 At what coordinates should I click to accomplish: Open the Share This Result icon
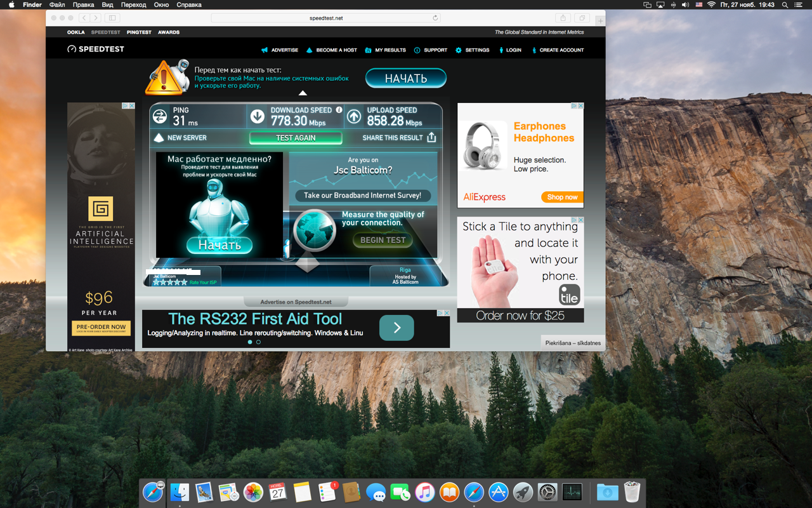(432, 137)
